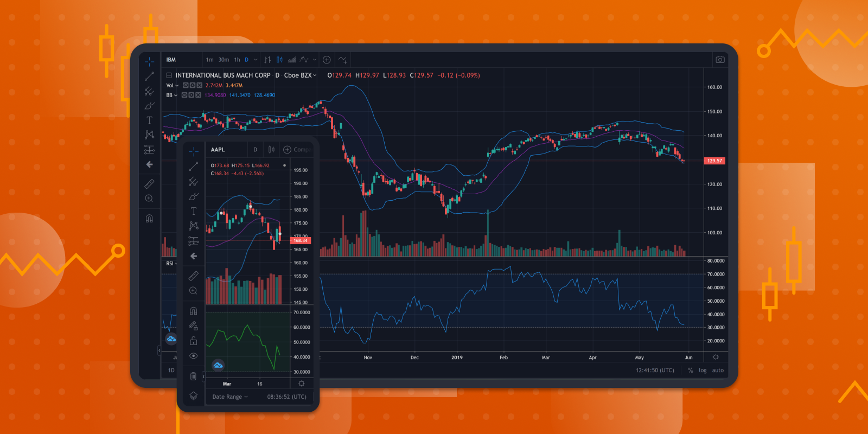868x434 pixels.
Task: Click AAPL symbol search field
Action: [227, 150]
